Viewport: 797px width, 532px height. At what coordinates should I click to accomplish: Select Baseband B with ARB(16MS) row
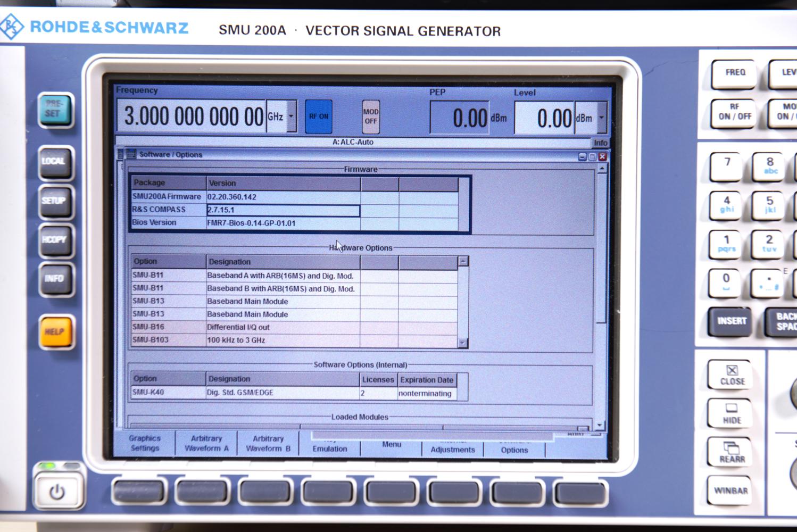[x=294, y=288]
